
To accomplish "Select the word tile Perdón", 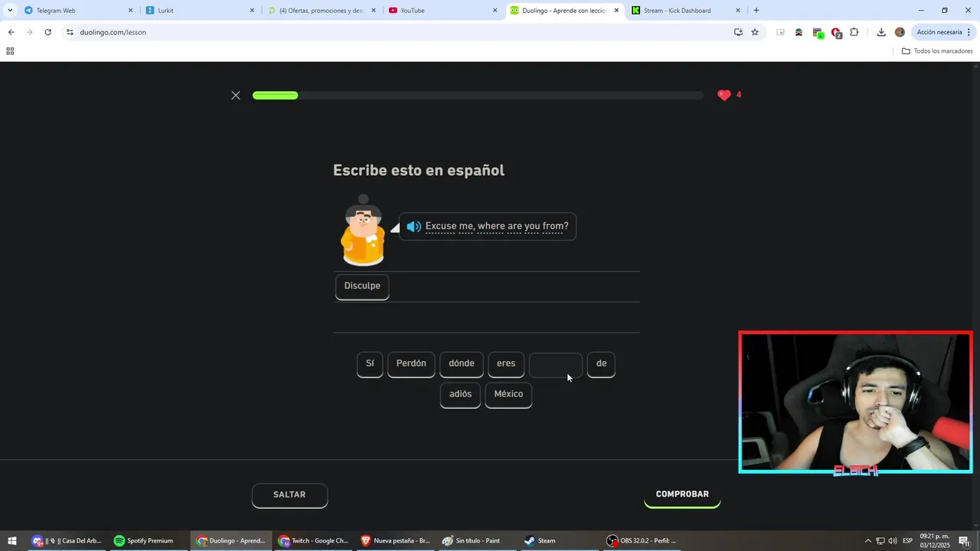I will pos(411,364).
